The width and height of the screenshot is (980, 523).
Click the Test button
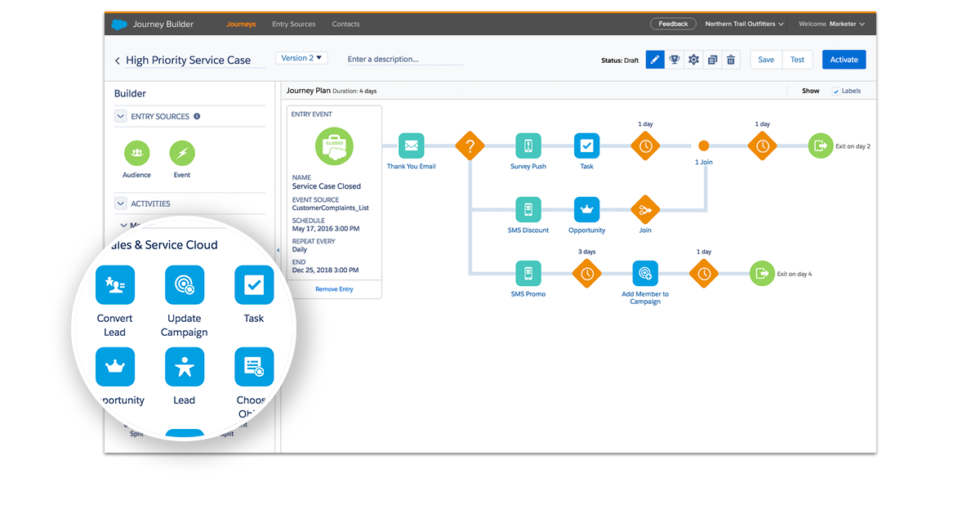point(798,60)
